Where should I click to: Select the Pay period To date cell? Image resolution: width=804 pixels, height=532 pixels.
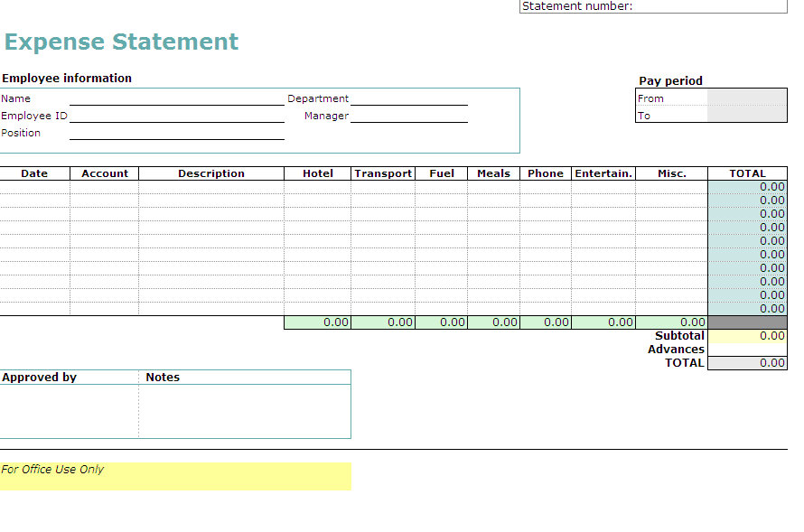[x=746, y=114]
